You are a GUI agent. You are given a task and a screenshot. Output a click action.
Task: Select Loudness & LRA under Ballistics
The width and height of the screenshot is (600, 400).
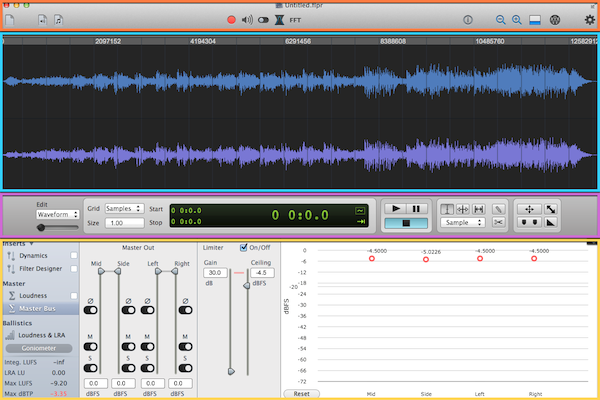pos(42,335)
